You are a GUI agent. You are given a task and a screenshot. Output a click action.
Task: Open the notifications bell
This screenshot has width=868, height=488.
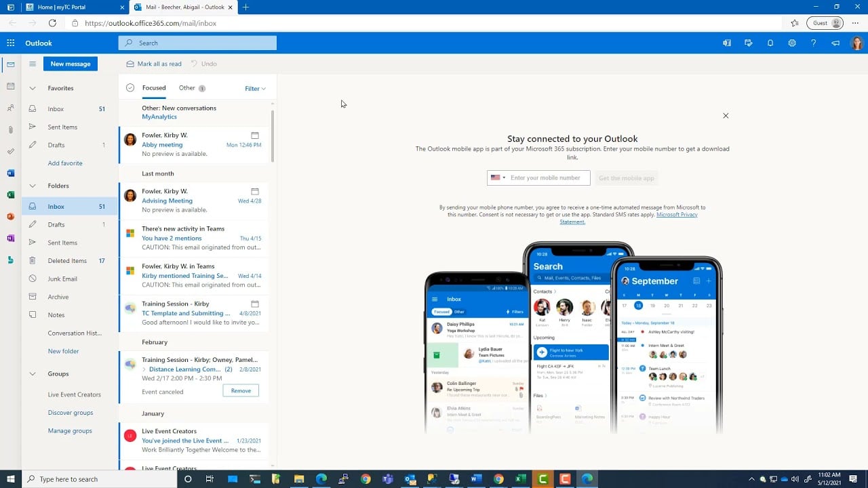pyautogui.click(x=770, y=43)
